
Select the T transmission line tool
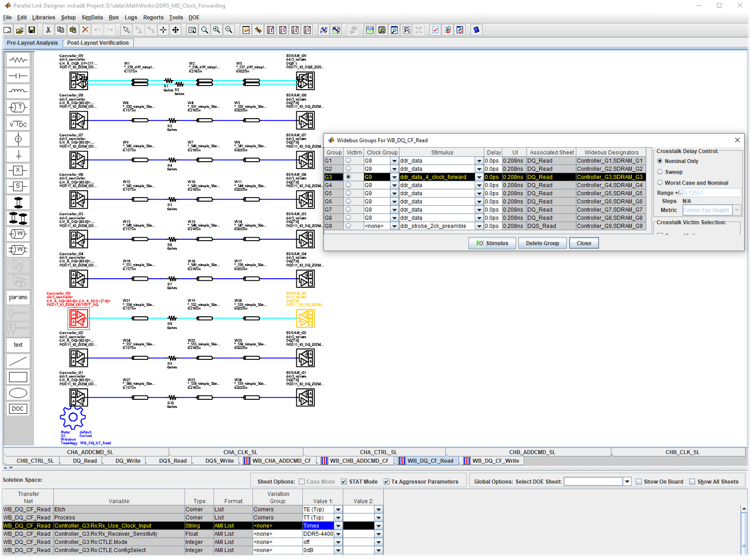click(x=18, y=107)
